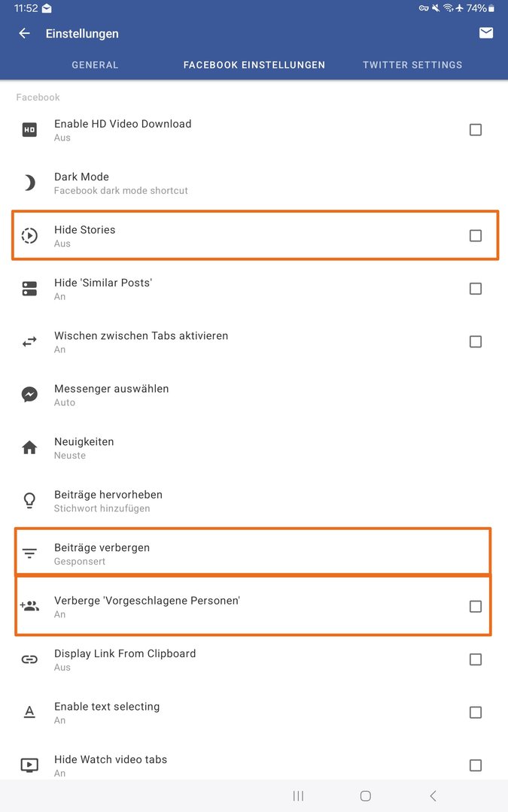
Task: Tap the back arrow next to Einstellungen
Action: 24,34
